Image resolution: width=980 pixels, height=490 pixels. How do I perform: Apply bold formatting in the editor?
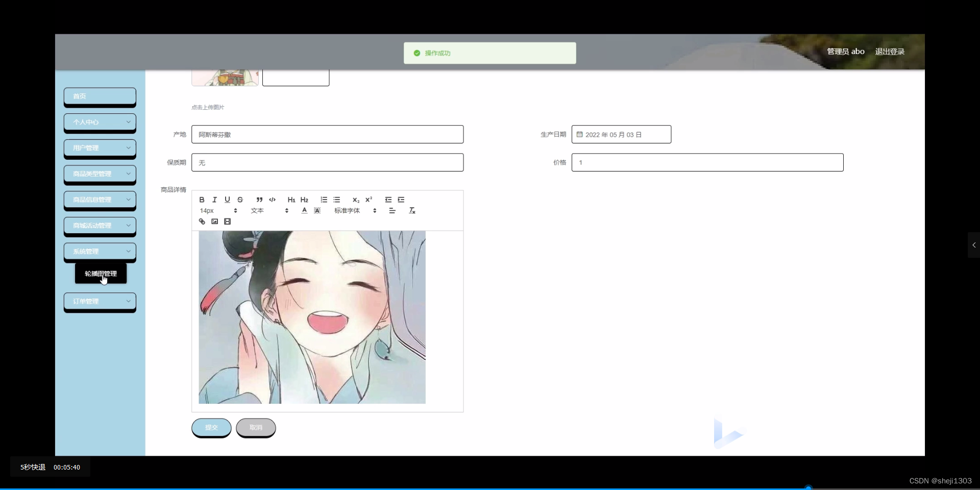pos(201,200)
